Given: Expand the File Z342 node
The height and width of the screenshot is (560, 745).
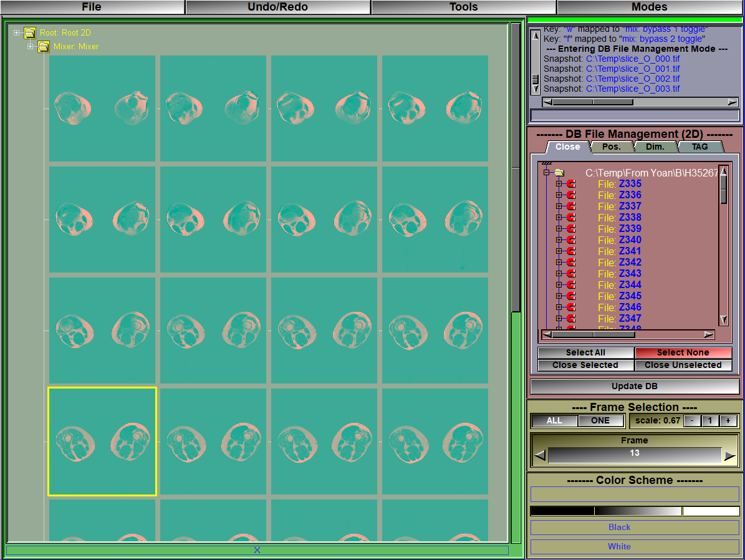Looking at the screenshot, I should coord(559,262).
